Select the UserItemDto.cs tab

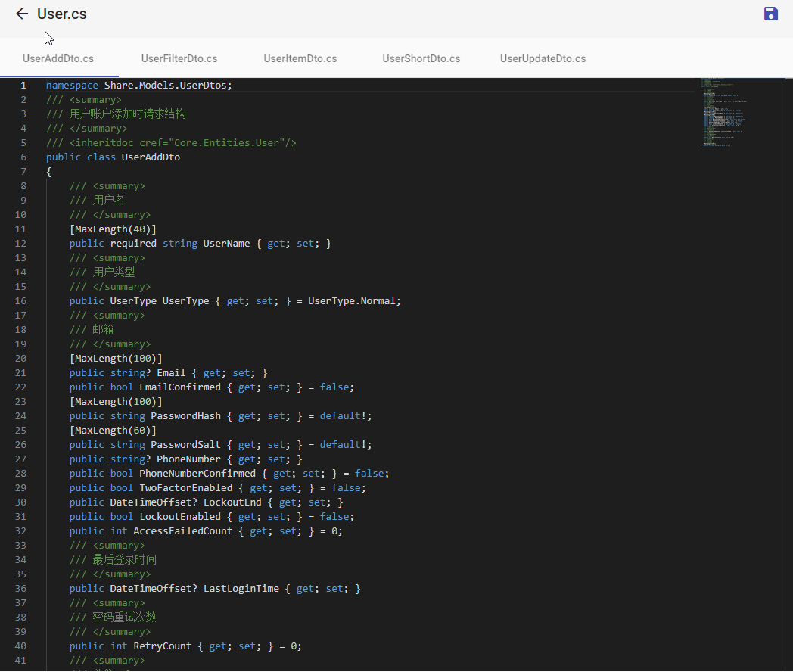[300, 59]
